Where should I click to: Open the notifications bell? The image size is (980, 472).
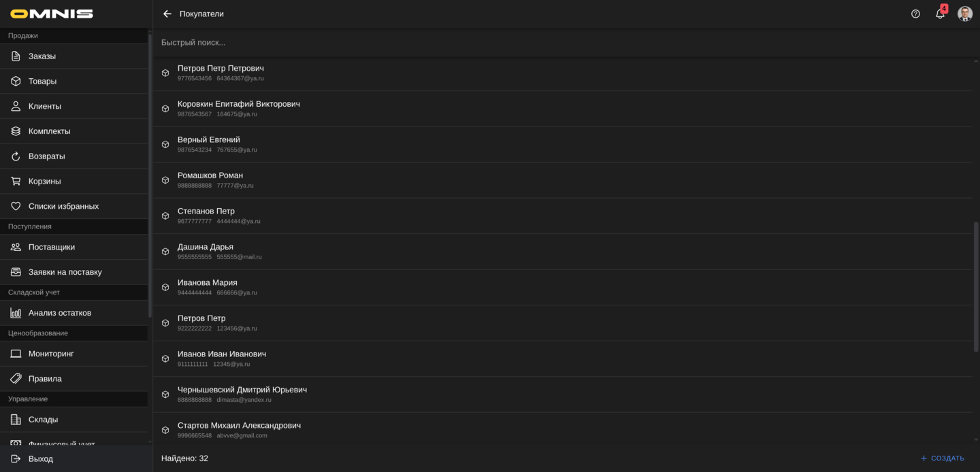[940, 14]
